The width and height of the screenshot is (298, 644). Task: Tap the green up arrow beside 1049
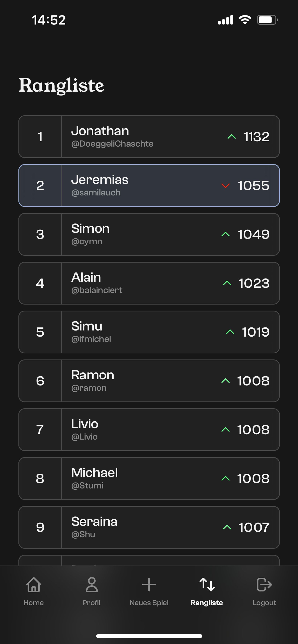point(225,234)
